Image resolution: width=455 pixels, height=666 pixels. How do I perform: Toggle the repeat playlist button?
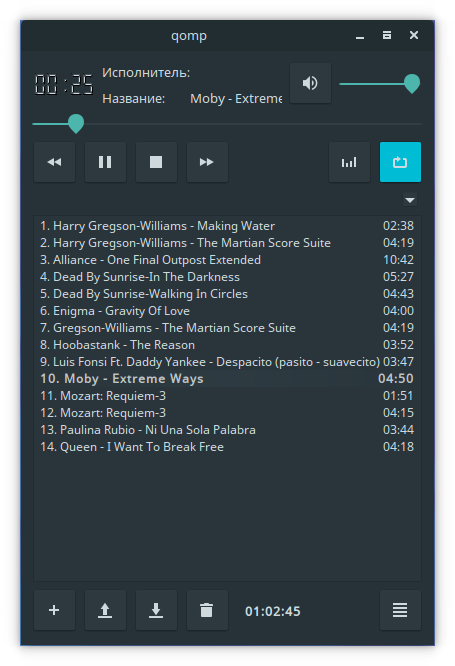(400, 162)
